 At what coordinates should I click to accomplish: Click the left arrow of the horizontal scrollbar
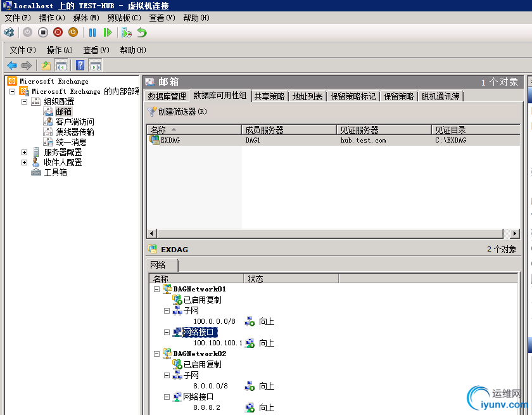[x=151, y=233]
